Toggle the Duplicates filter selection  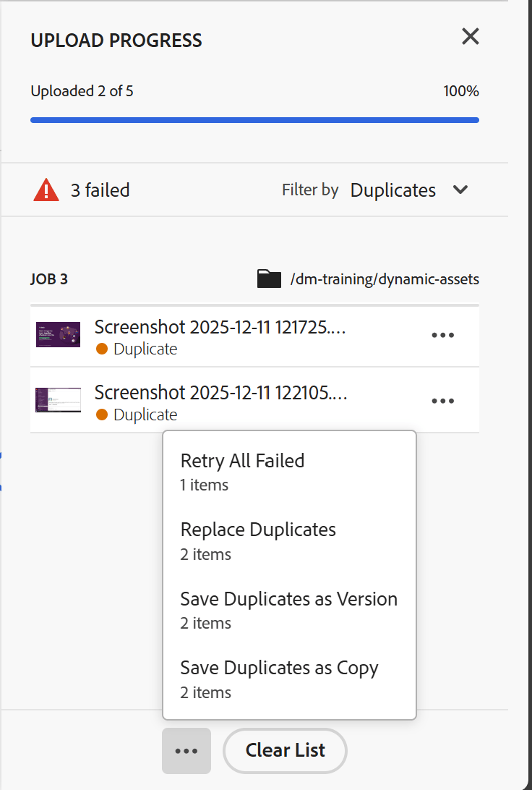pos(392,190)
